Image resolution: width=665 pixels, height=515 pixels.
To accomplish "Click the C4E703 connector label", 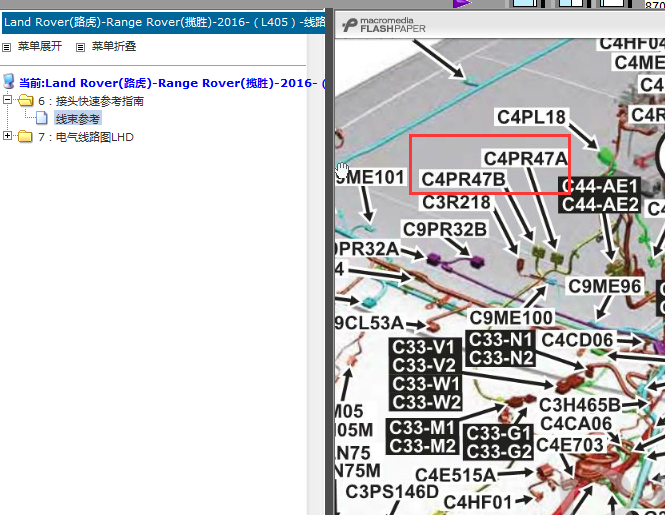I will coord(570,445).
